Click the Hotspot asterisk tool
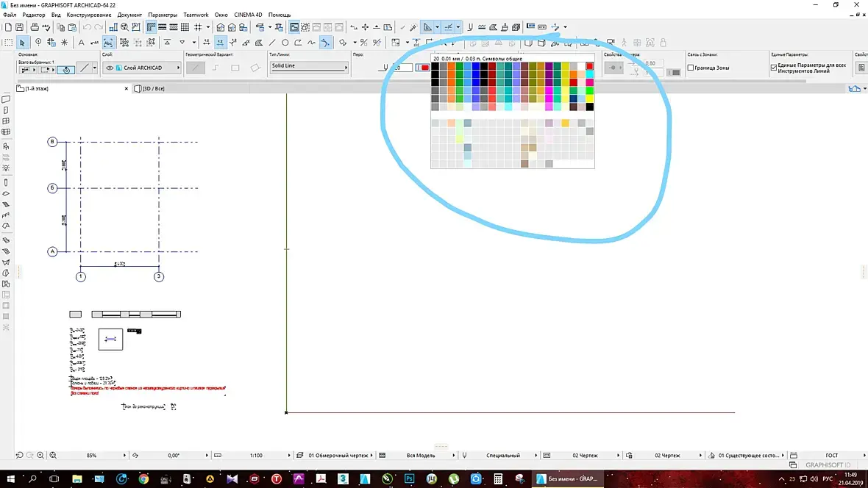868x488 pixels. pyautogui.click(x=65, y=43)
